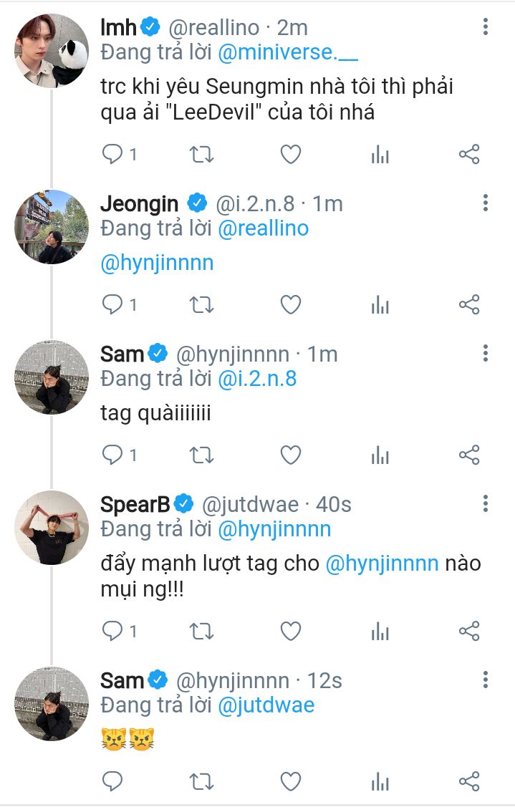Open @hynjinnnn mention in Jeongin's tweet body
The image size is (515, 812).
(158, 263)
